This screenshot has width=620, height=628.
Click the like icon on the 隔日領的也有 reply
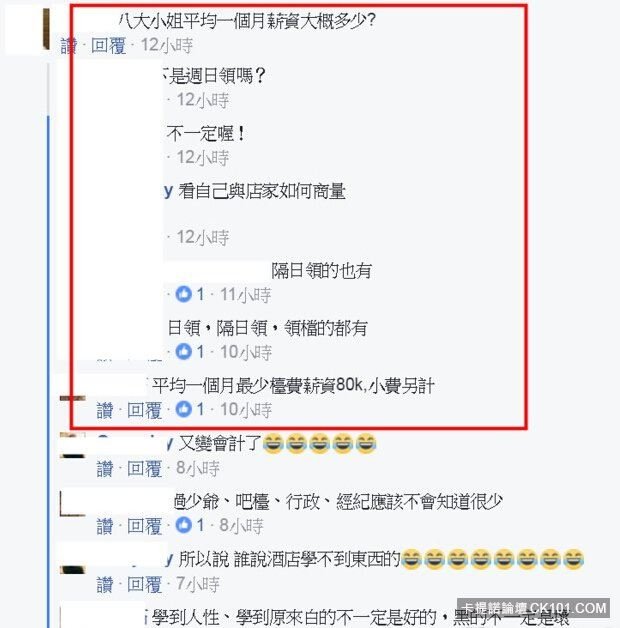[183, 294]
